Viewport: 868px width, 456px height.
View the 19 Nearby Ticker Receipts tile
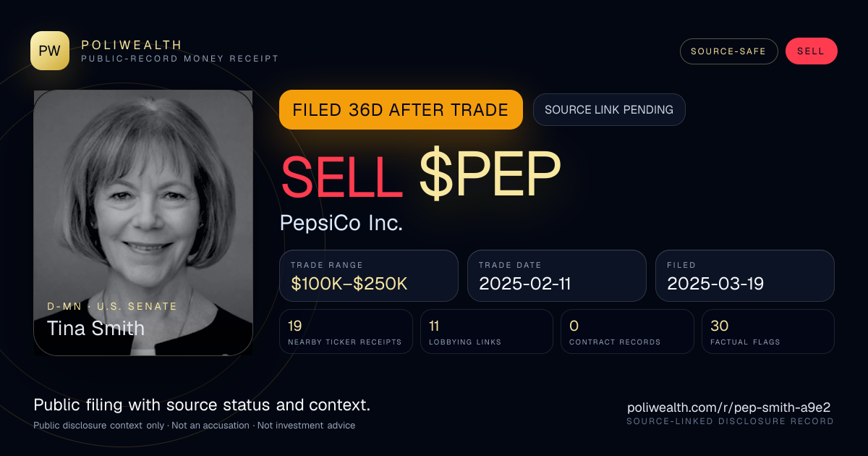346,332
